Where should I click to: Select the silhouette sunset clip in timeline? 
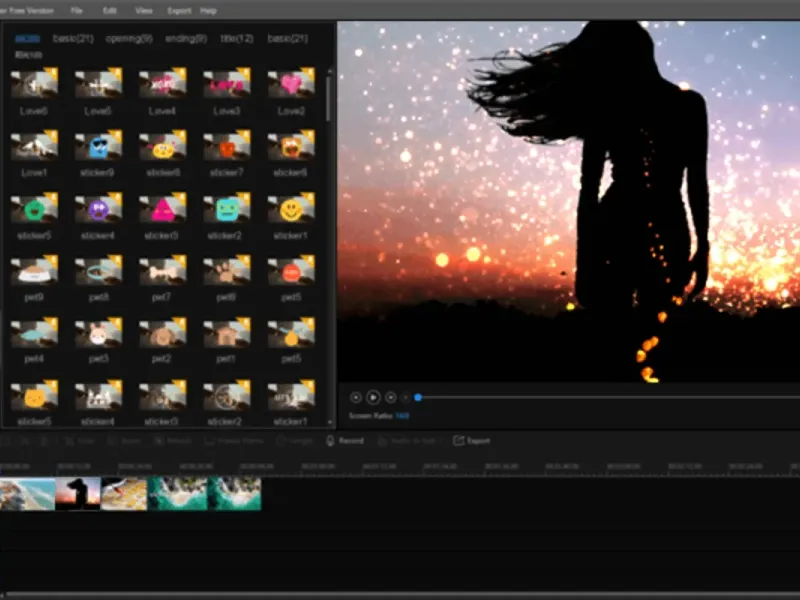coord(78,493)
